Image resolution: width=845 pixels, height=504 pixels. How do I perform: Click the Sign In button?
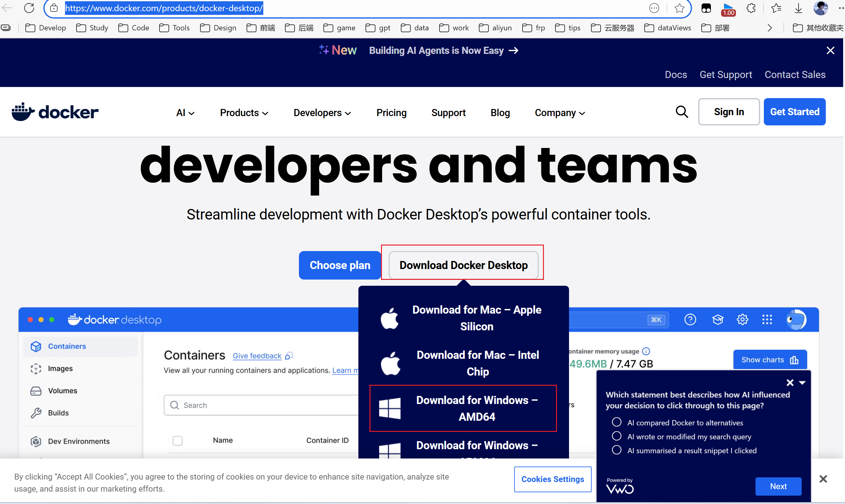coord(729,112)
